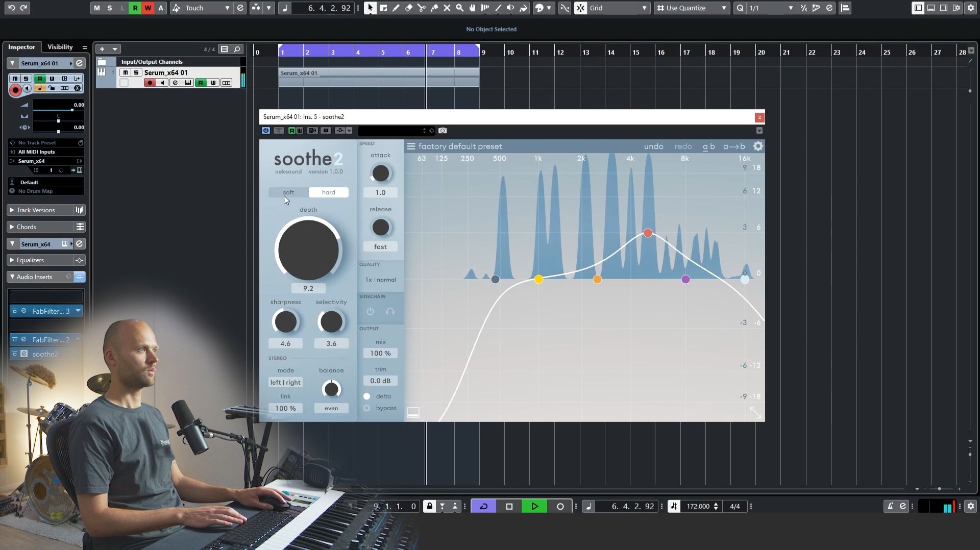
Task: Expand the Chords inspector section
Action: [12, 227]
